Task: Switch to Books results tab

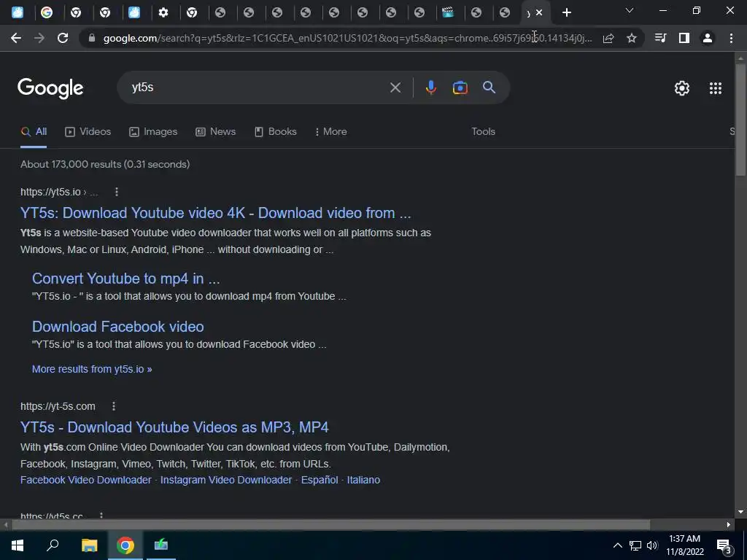Action: coord(276,132)
